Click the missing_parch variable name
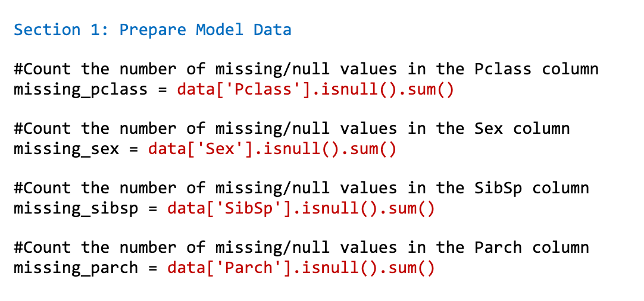The image size is (644, 301). coord(76,268)
